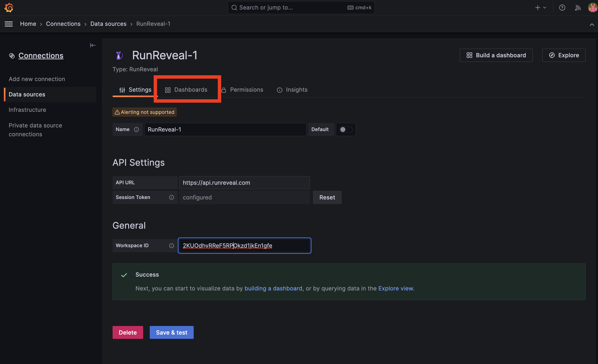Screen dimensions: 598x364
Task: Open the help question mark icon
Action: pos(562,7)
